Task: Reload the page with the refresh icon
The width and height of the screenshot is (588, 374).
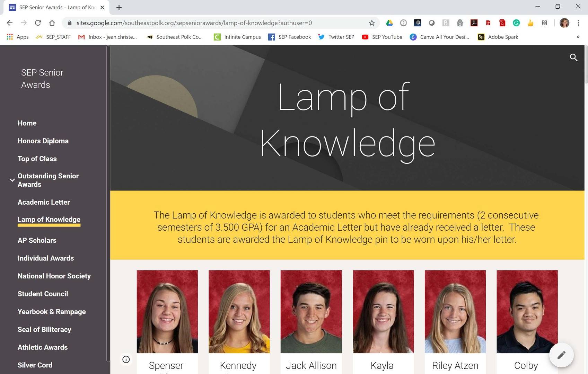Action: pos(38,23)
